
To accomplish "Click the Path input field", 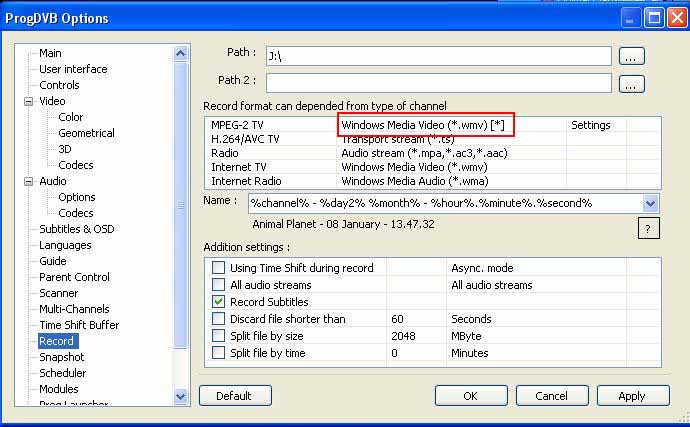I will [438, 56].
